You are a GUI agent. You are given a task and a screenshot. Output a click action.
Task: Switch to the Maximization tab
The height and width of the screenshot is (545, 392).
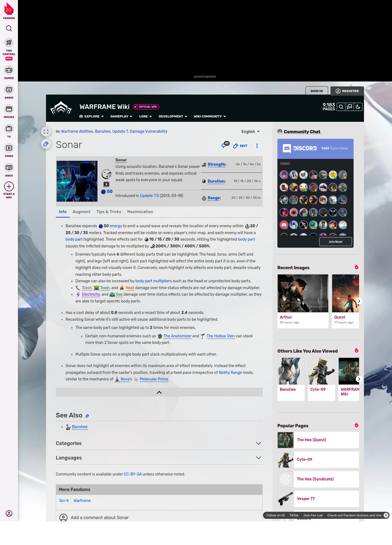coord(140,212)
